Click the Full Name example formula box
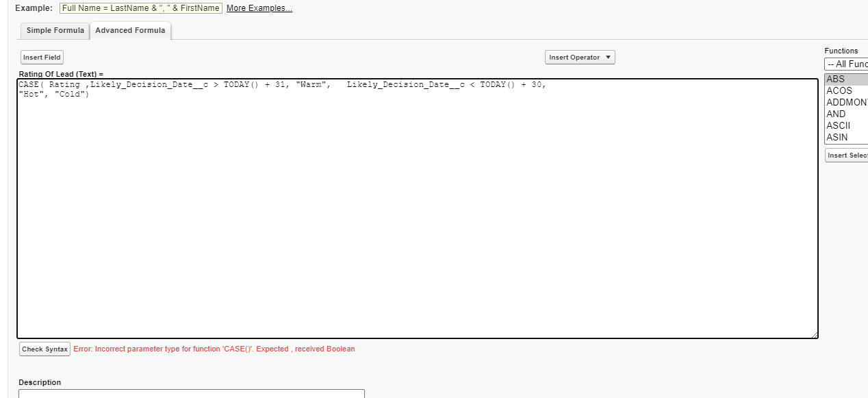868x398 pixels. [x=140, y=8]
